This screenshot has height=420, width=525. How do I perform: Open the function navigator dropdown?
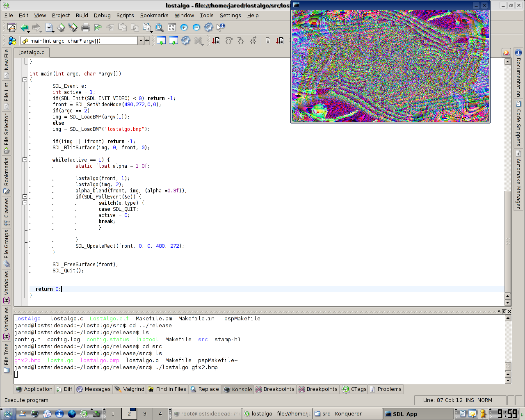coord(141,41)
